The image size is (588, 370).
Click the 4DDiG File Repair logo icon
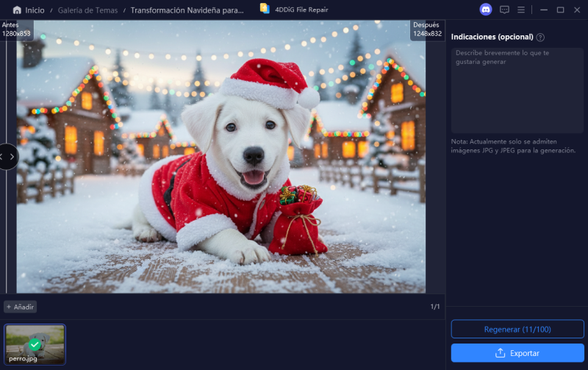(x=265, y=9)
